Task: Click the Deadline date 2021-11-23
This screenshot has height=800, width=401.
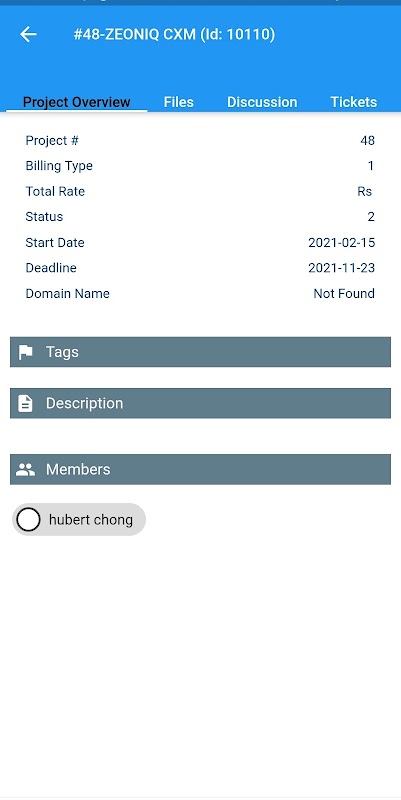Action: [x=341, y=268]
